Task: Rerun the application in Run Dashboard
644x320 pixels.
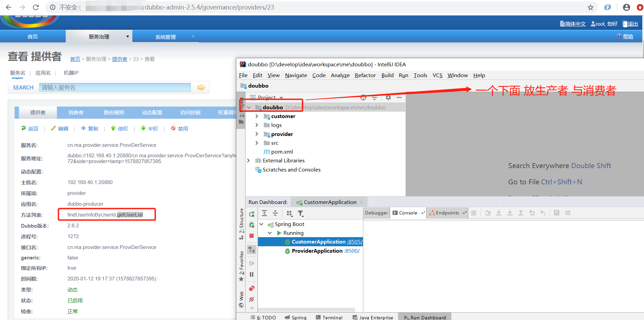Action: tap(252, 214)
